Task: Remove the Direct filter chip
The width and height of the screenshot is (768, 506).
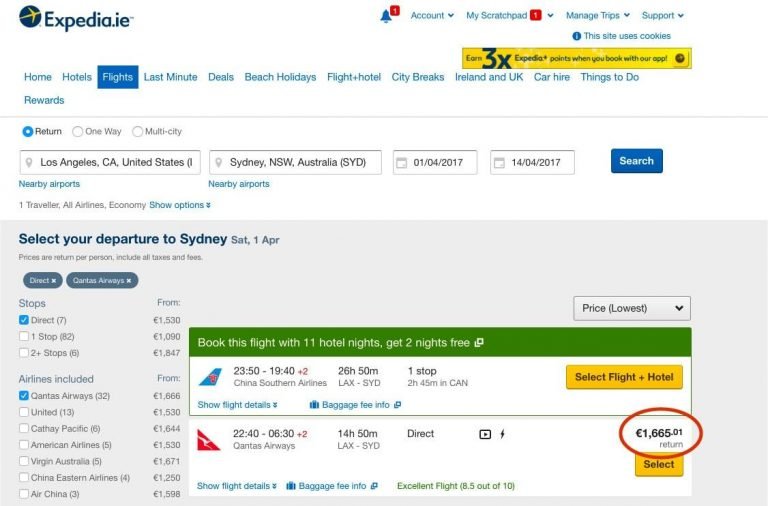Action: click(43, 281)
